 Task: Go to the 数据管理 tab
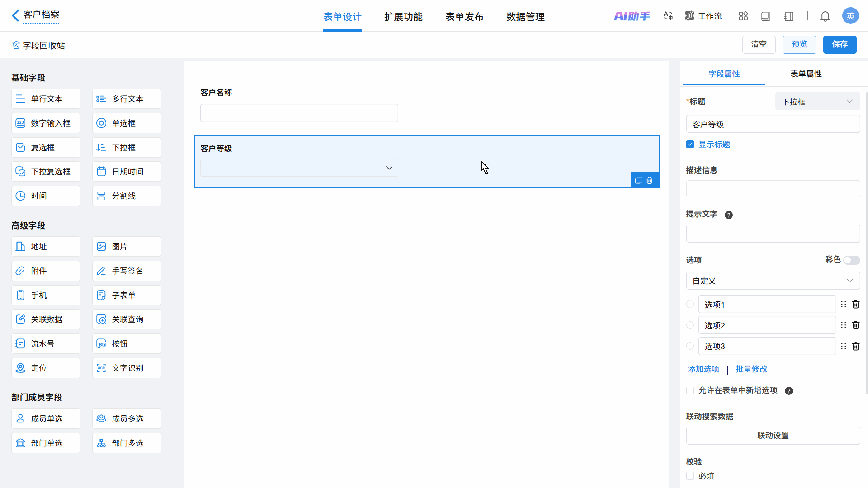525,17
